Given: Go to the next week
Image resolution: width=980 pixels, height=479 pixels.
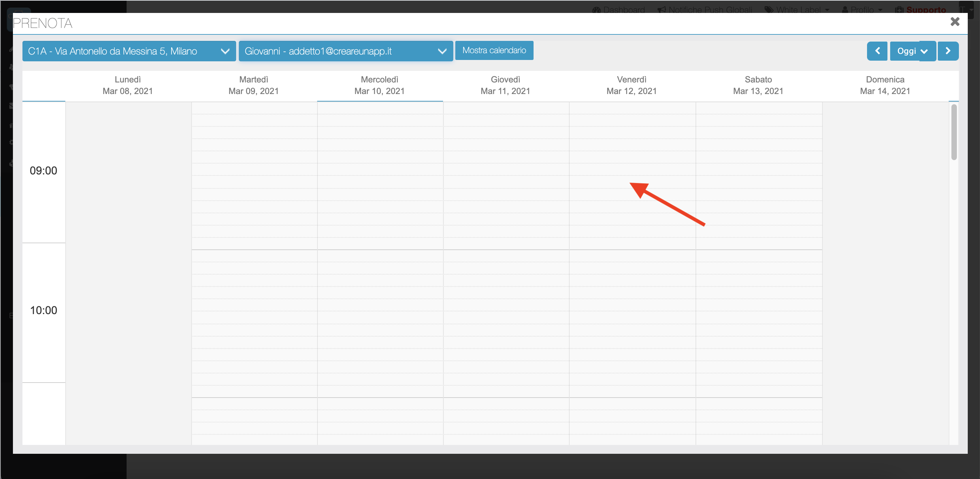Looking at the screenshot, I should [x=948, y=51].
